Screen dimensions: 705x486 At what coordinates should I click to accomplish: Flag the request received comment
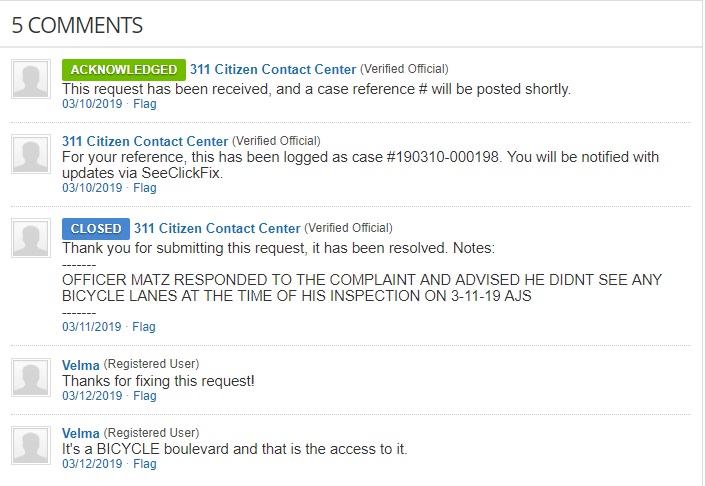[145, 103]
